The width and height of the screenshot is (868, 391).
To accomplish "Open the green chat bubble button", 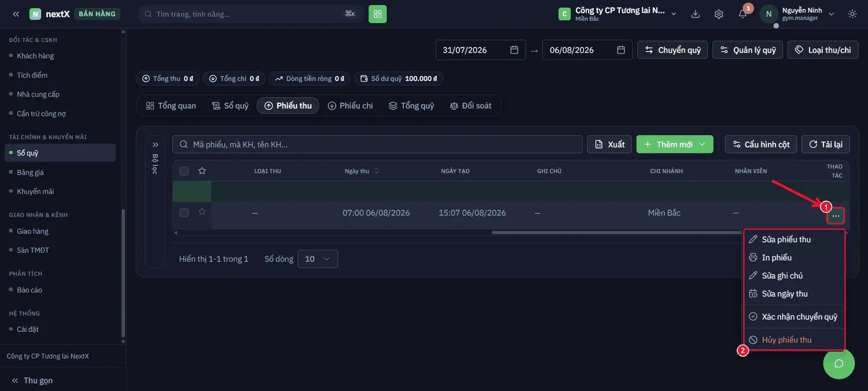I will pyautogui.click(x=839, y=363).
